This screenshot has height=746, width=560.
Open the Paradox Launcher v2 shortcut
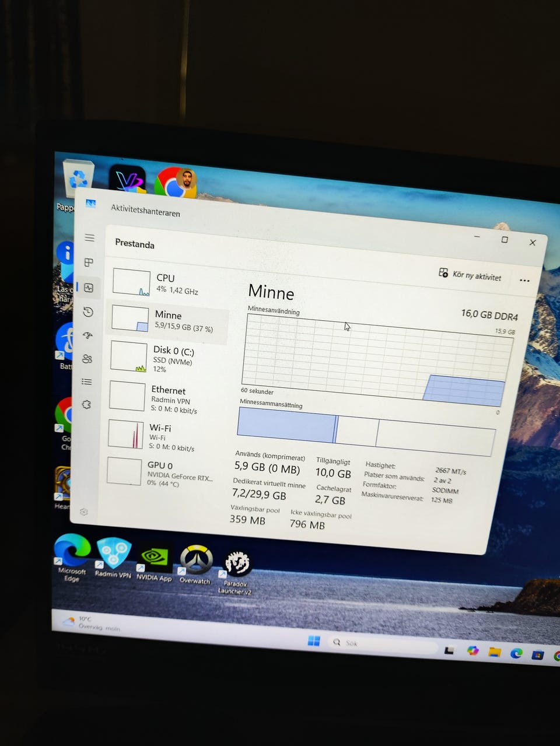coord(236,573)
